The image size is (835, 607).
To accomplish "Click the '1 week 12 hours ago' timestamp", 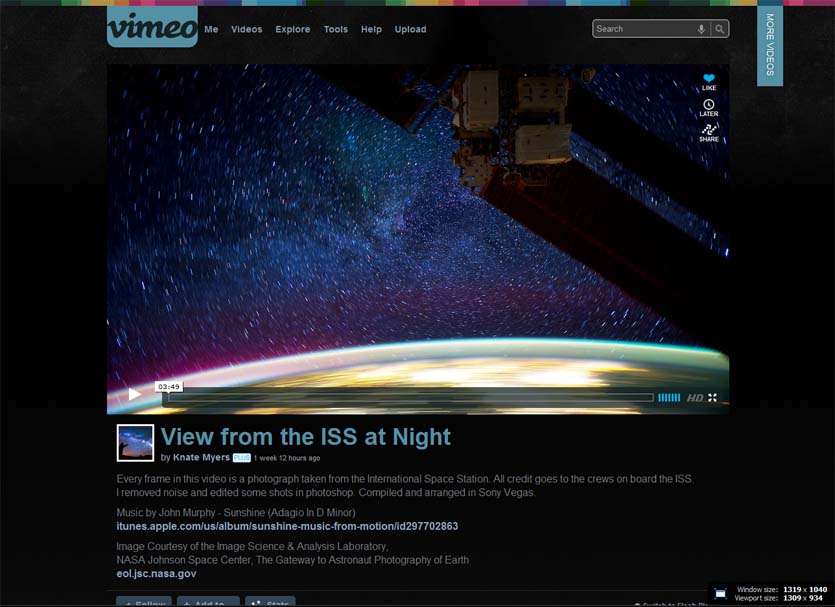I will pyautogui.click(x=287, y=458).
